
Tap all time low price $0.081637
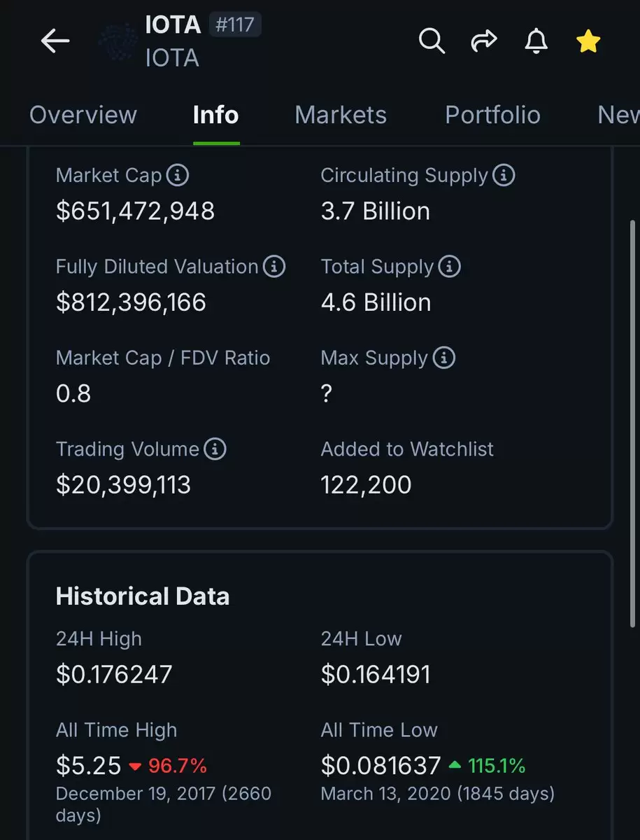point(381,766)
